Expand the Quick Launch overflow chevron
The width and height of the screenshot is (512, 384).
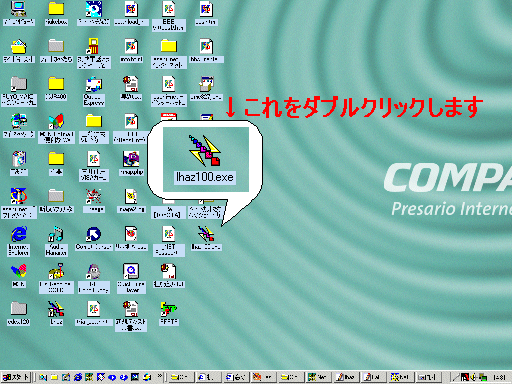(160, 377)
